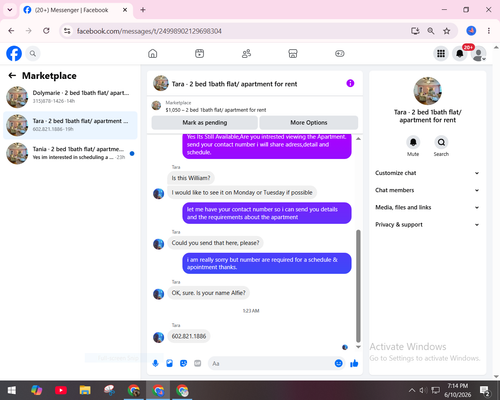Open the Facebook search magnifier
The height and width of the screenshot is (400, 500).
click(33, 53)
